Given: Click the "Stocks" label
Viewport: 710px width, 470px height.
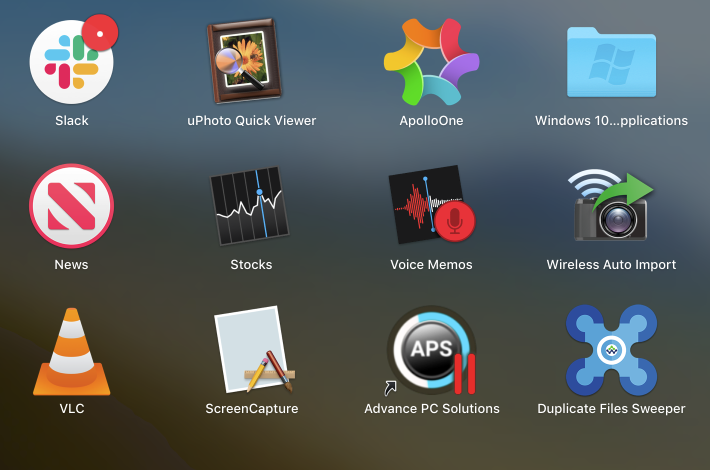Looking at the screenshot, I should 251,264.
